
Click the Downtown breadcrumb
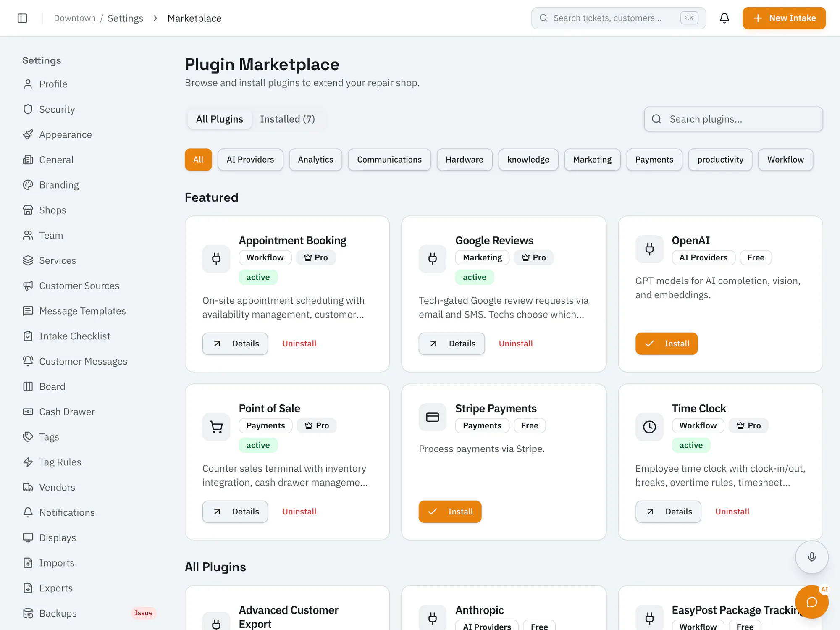coord(75,18)
